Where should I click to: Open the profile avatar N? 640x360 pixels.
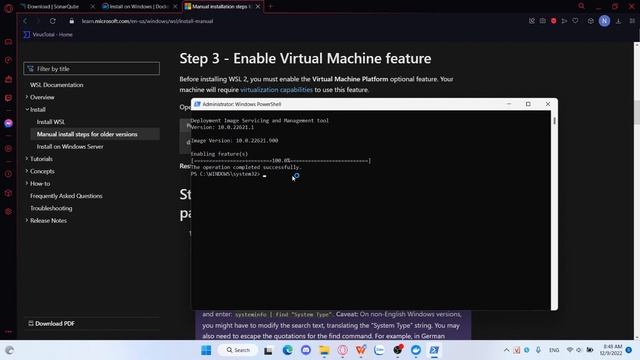[604, 21]
